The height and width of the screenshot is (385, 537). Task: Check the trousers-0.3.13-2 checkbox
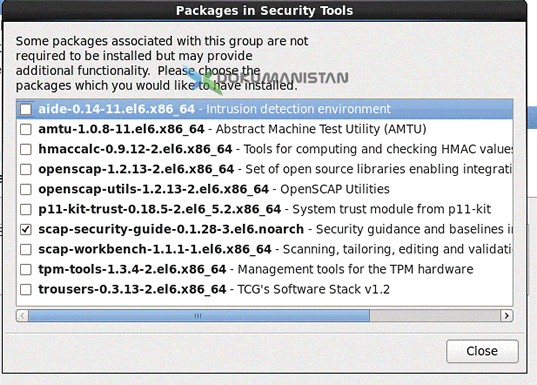point(26,289)
